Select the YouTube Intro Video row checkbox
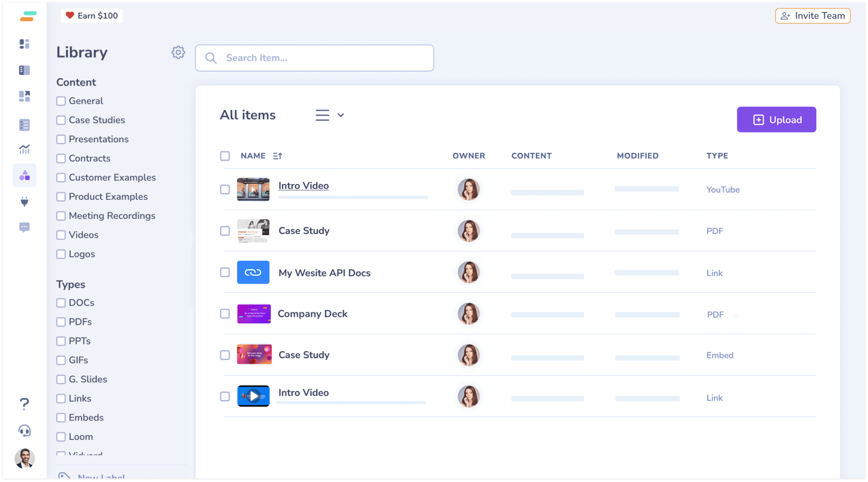Screen dimensions: 868x482 225,189
